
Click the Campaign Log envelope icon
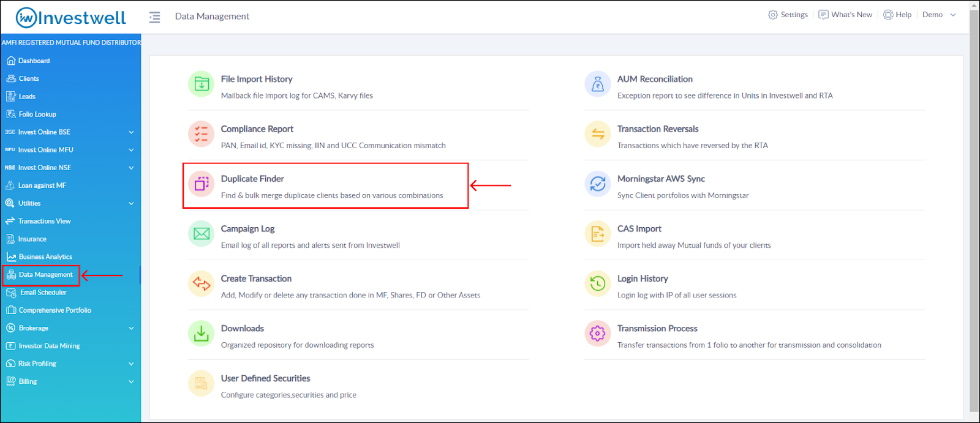tap(201, 234)
